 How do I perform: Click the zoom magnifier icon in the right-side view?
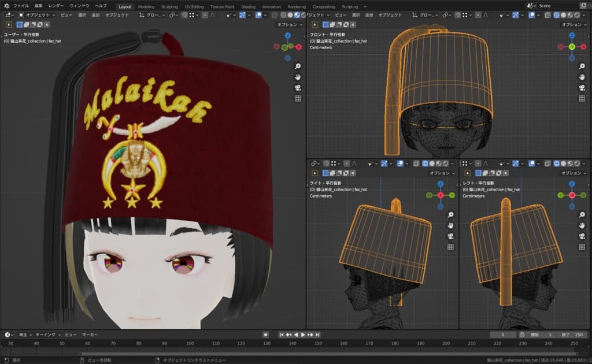[450, 214]
